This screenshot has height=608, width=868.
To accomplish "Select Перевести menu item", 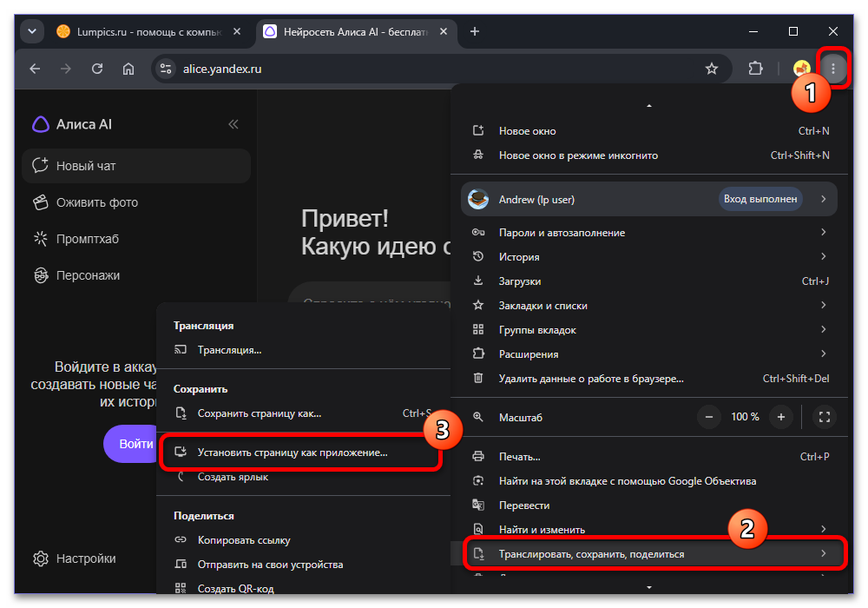I will point(649,505).
